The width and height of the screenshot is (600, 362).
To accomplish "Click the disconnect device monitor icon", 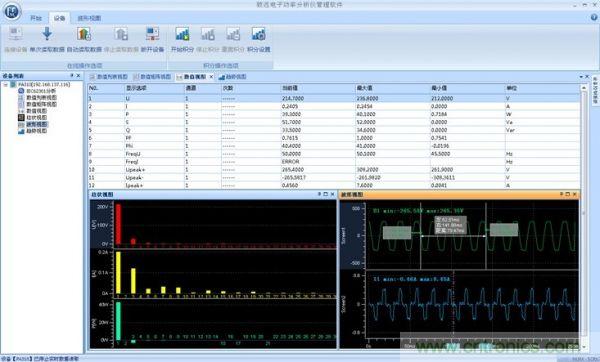I will click(x=152, y=34).
